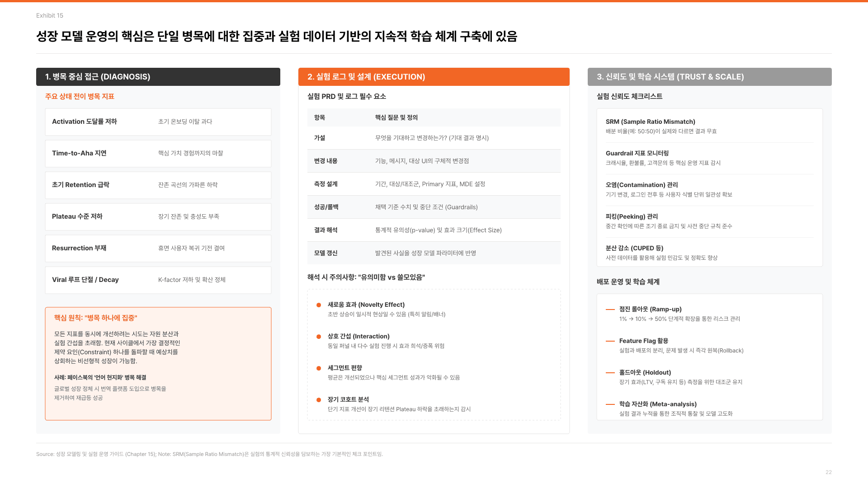Click the orange dash beside '학습 자산화 (Meta-analysis)'
Image resolution: width=868 pixels, height=488 pixels.
(610, 404)
